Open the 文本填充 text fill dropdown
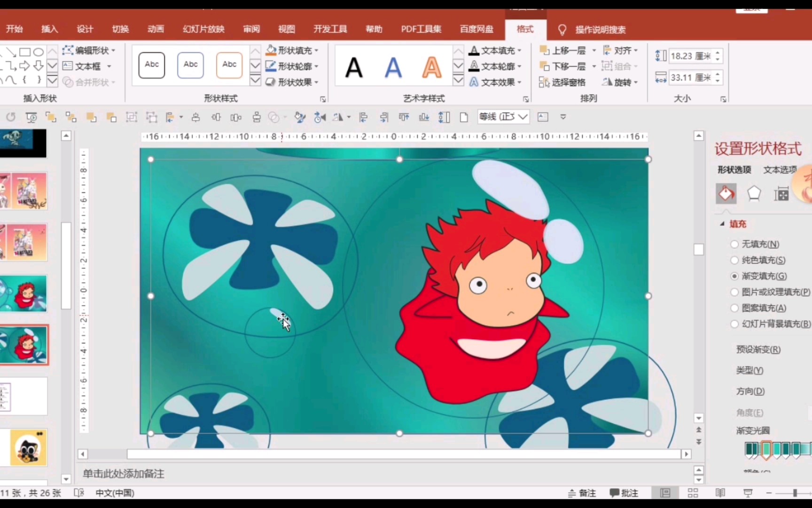The image size is (812, 508). point(496,50)
